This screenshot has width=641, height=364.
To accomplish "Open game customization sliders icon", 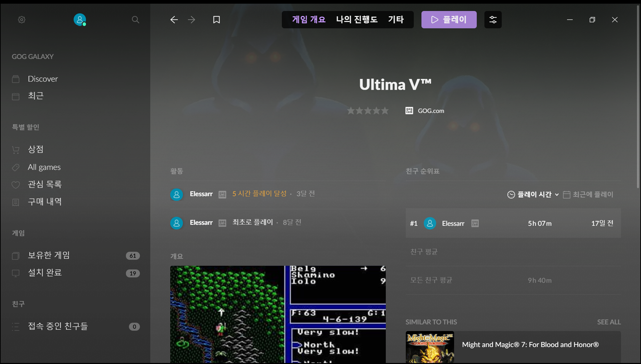I will [493, 20].
